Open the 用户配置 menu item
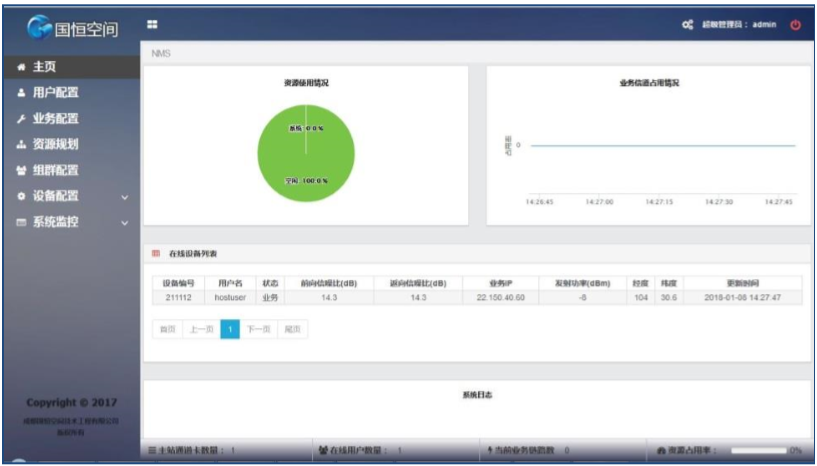The image size is (817, 466). (x=72, y=93)
